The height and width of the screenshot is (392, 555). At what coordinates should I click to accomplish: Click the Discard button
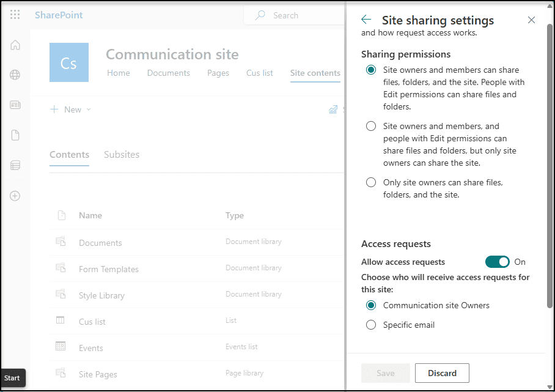(442, 373)
